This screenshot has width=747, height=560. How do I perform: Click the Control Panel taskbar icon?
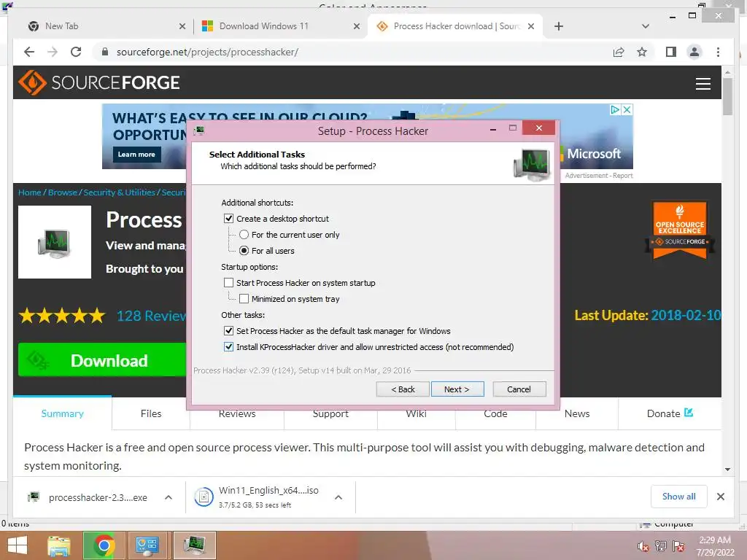146,545
